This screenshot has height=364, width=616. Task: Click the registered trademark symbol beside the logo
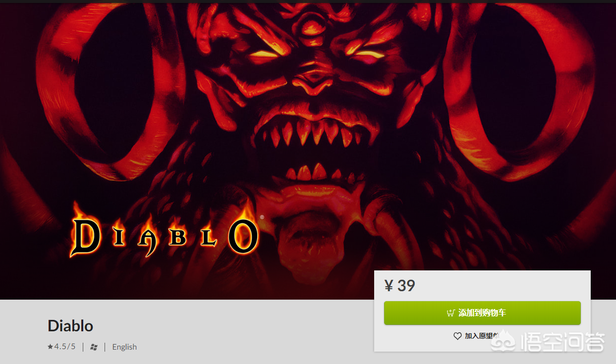(262, 217)
